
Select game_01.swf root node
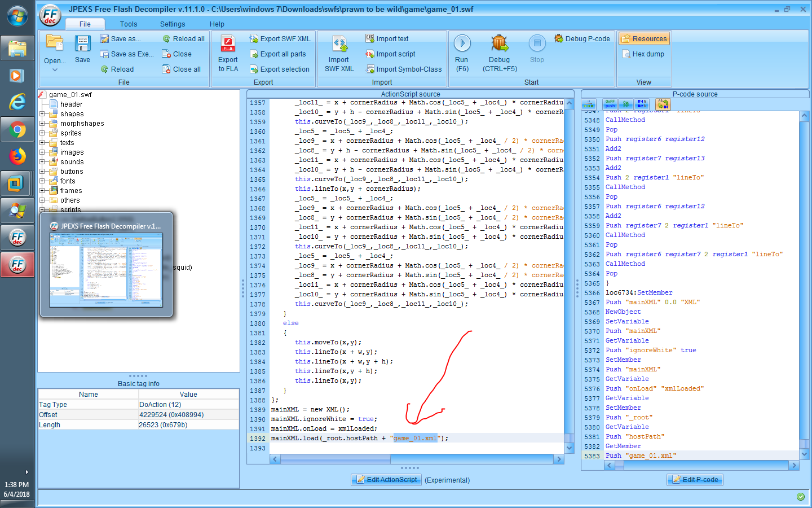(x=70, y=94)
